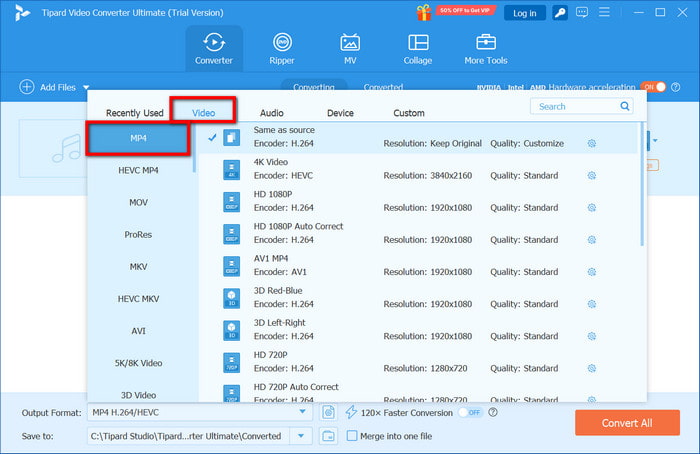Select the HEVC MKV format category
This screenshot has width=700, height=454.
click(138, 299)
